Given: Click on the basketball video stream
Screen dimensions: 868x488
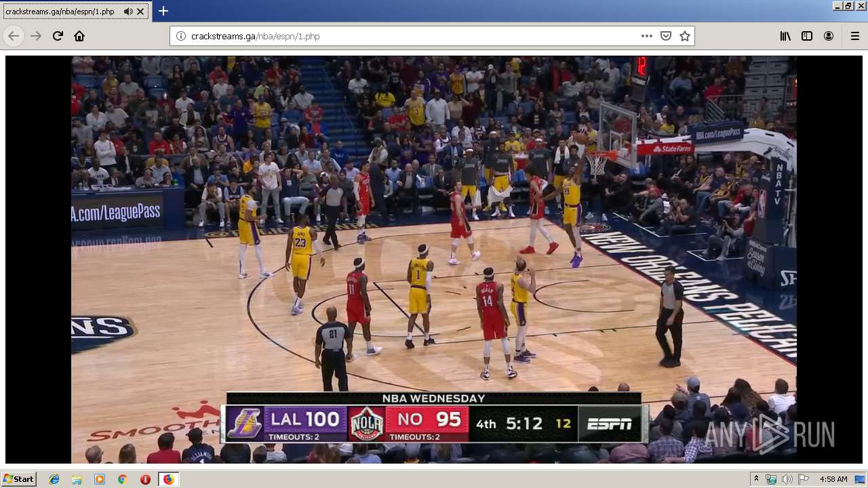Looking at the screenshot, I should [x=434, y=260].
